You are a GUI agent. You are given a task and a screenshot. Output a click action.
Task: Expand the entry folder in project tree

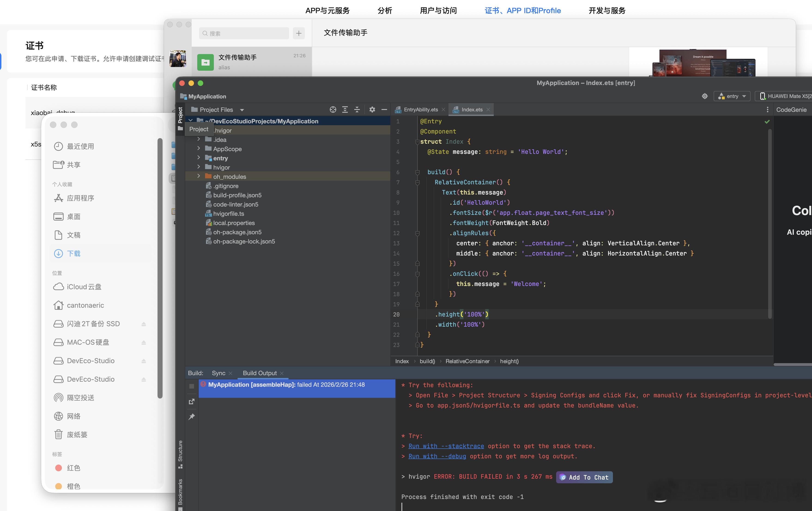coord(199,158)
